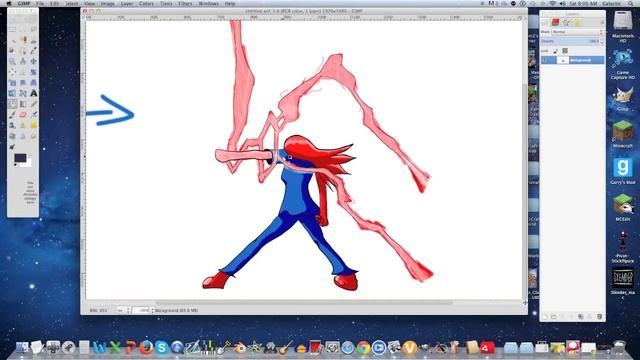The height and width of the screenshot is (360, 640).
Task: Select the Paths tool
Action: coord(23,51)
